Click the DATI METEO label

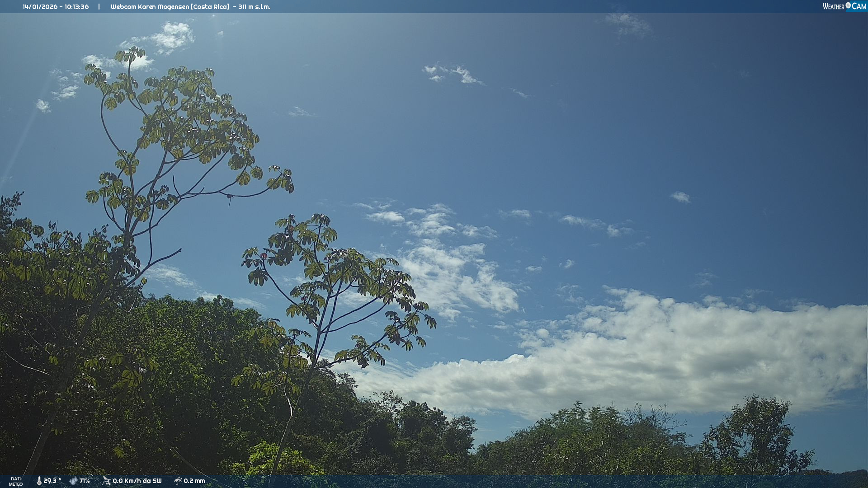(x=16, y=481)
